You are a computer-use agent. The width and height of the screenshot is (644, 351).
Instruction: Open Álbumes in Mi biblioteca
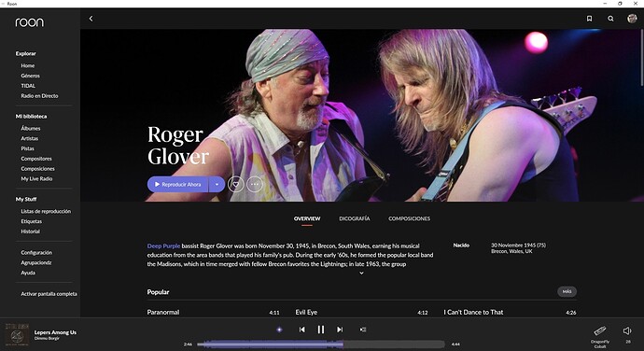31,128
